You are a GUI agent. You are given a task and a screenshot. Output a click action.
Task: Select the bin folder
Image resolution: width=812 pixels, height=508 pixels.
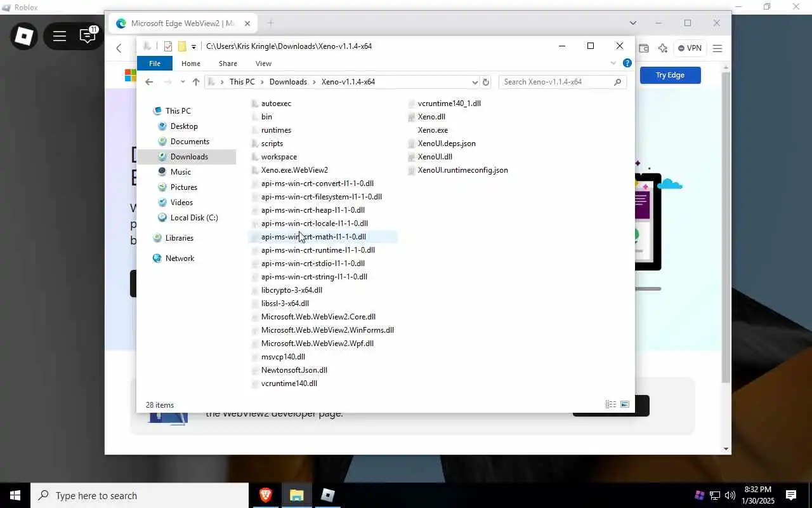(x=266, y=117)
